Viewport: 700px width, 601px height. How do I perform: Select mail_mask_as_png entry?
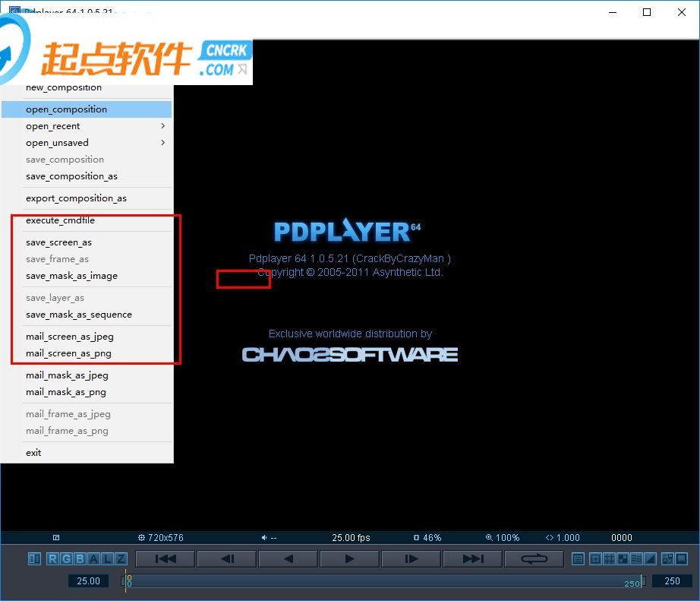pyautogui.click(x=87, y=392)
